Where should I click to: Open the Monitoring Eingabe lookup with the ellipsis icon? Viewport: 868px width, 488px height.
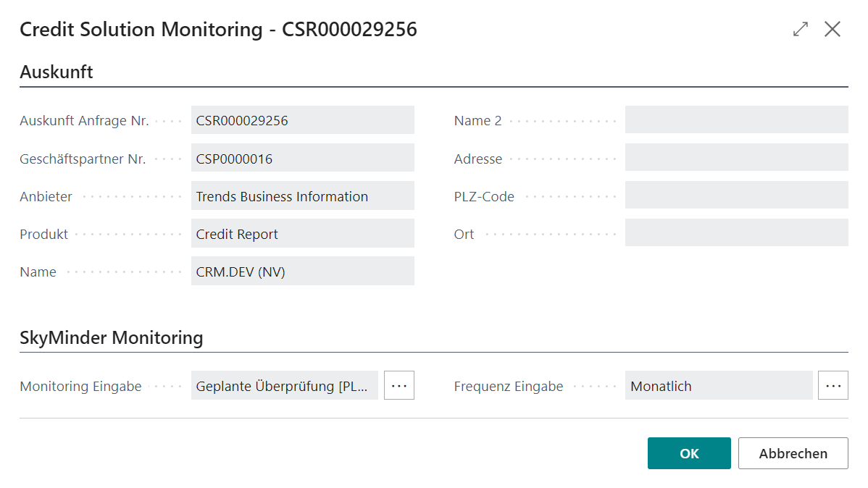[398, 385]
